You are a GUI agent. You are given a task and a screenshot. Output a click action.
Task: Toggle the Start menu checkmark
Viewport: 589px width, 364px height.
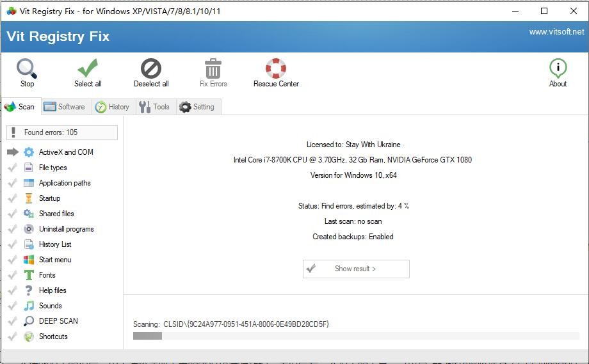[12, 260]
